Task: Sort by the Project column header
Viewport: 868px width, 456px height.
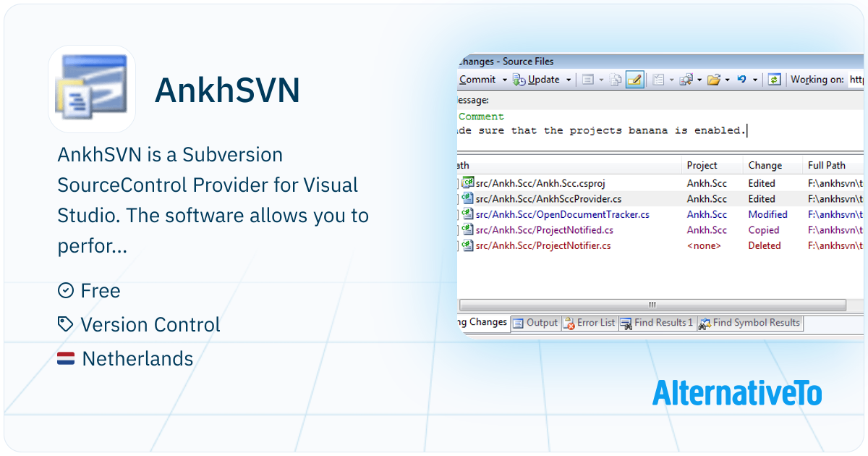Action: tap(712, 165)
